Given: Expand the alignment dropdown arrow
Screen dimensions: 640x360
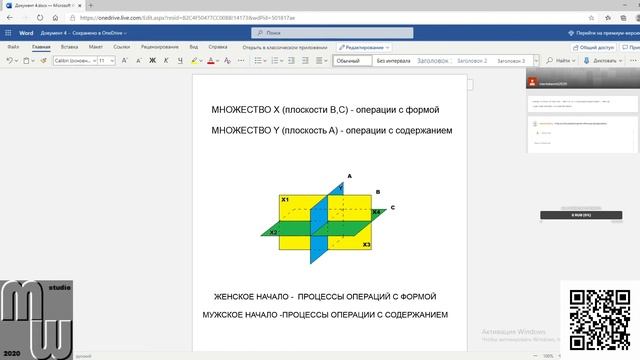Looking at the screenshot, I should pos(326,61).
